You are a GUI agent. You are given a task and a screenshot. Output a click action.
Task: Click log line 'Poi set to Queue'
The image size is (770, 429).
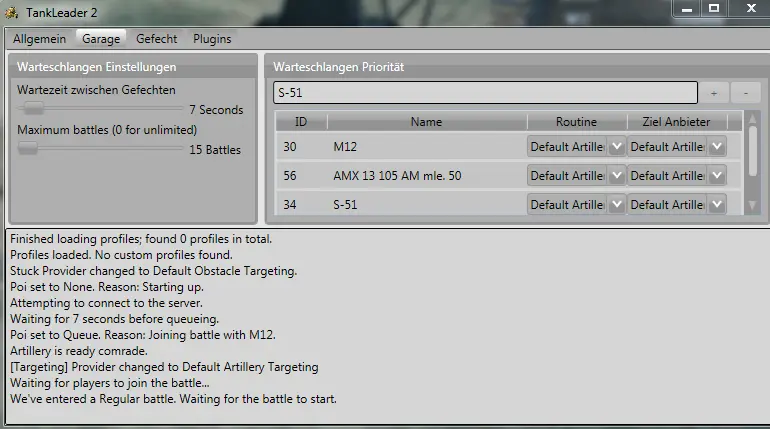point(143,335)
